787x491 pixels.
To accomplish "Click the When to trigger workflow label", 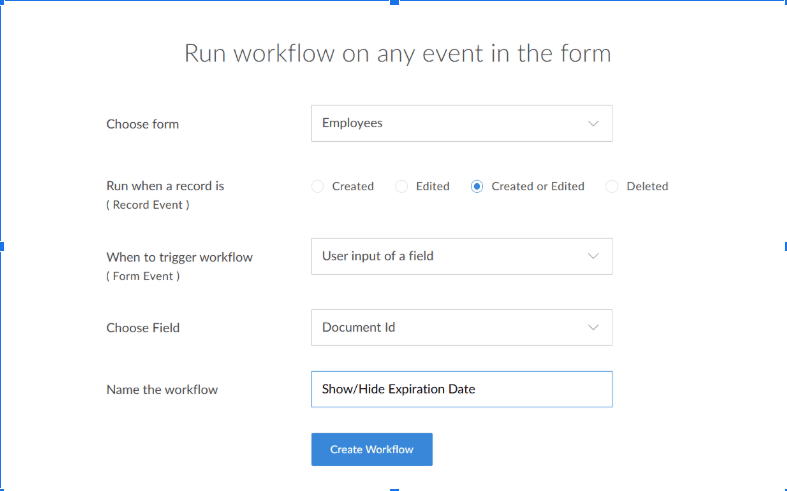I will (x=179, y=257).
